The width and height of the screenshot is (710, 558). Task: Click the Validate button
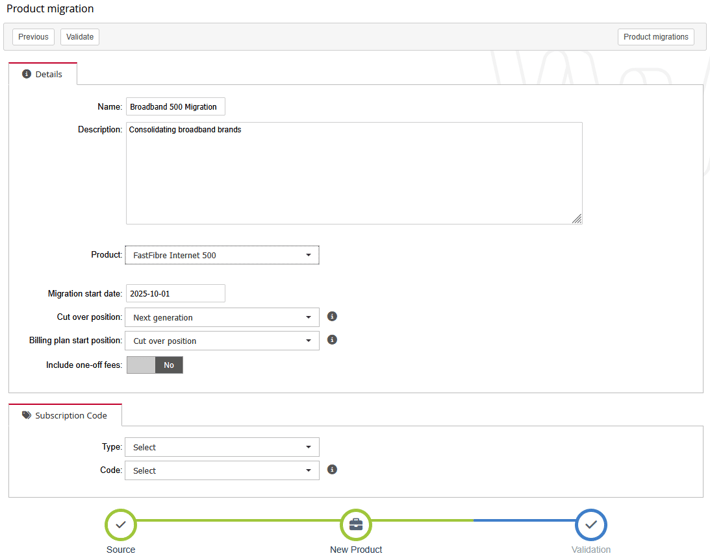pos(80,37)
